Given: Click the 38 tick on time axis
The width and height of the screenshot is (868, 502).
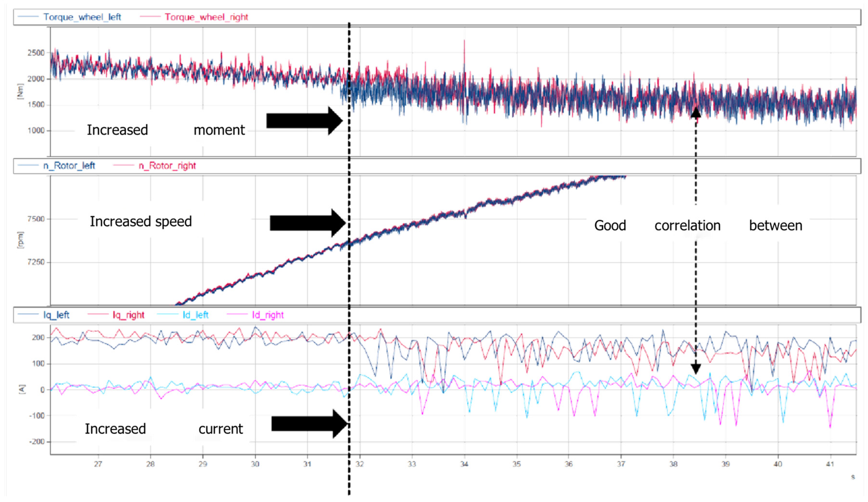Looking at the screenshot, I should click(673, 464).
